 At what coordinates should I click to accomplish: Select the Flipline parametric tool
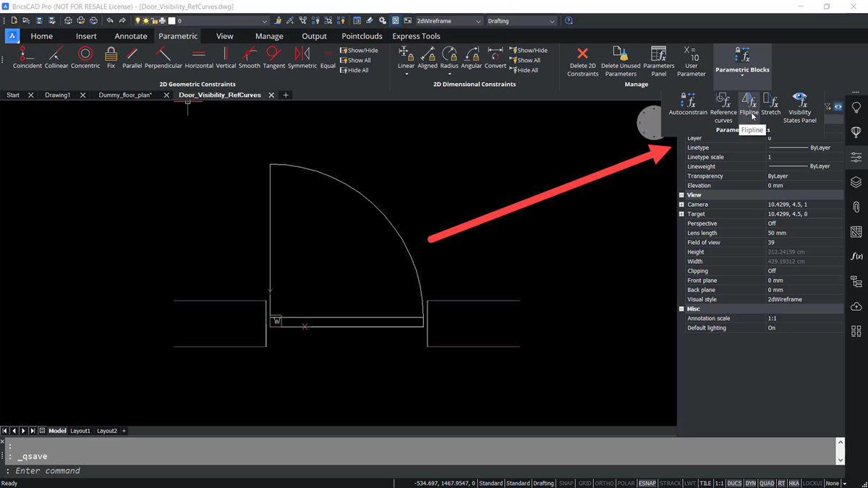pyautogui.click(x=748, y=105)
